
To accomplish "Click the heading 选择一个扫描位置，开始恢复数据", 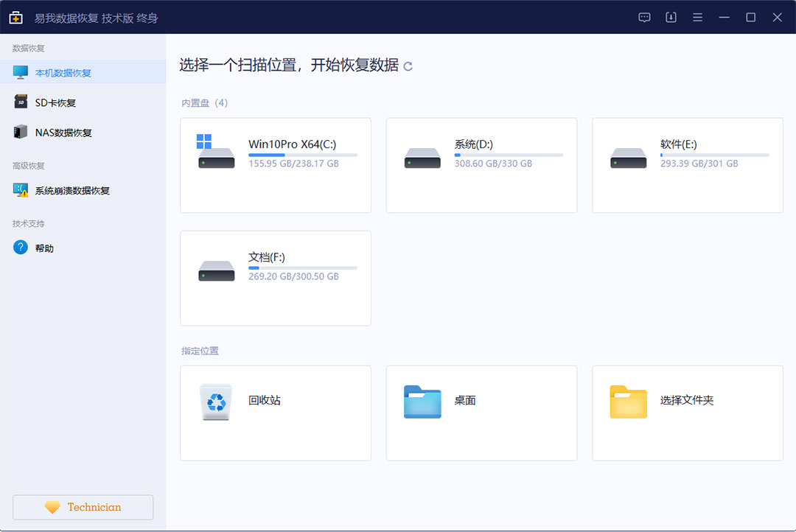I will pos(289,65).
